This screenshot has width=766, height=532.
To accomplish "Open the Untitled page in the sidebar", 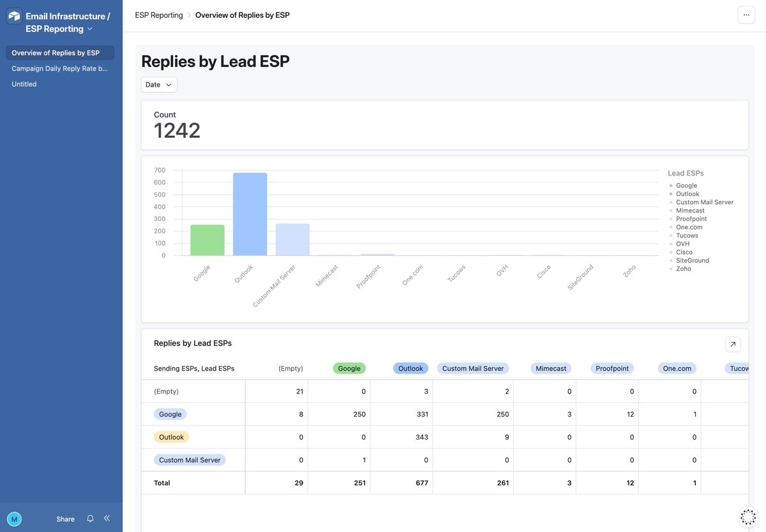I will [x=24, y=82].
